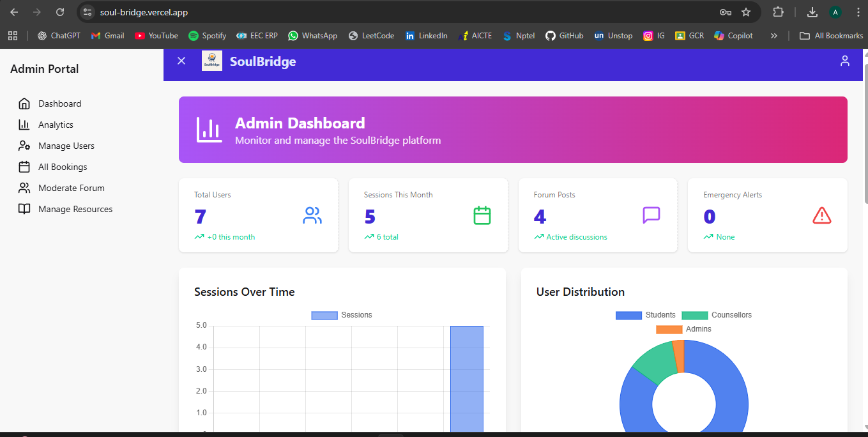
Task: Click the Manage Users gear-person icon
Action: point(24,146)
